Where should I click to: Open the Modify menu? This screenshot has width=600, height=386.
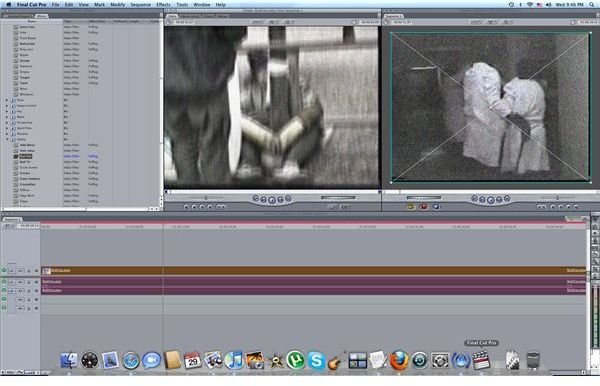click(x=118, y=5)
